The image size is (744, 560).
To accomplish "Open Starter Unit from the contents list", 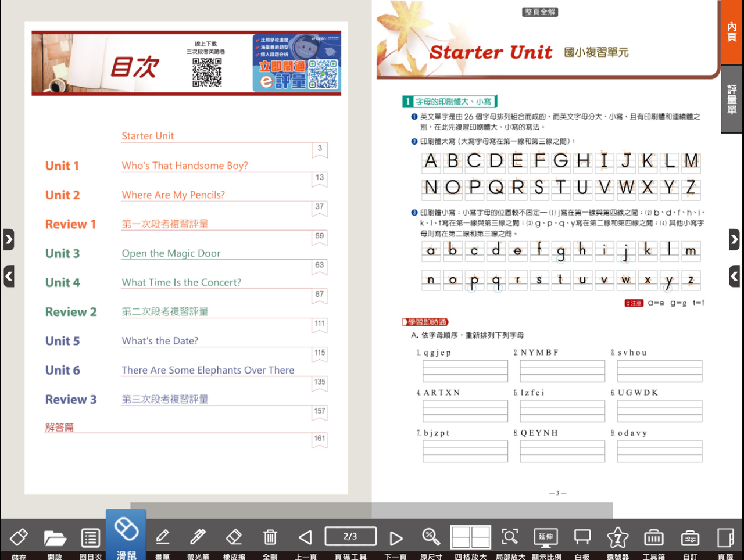I will 148,136.
